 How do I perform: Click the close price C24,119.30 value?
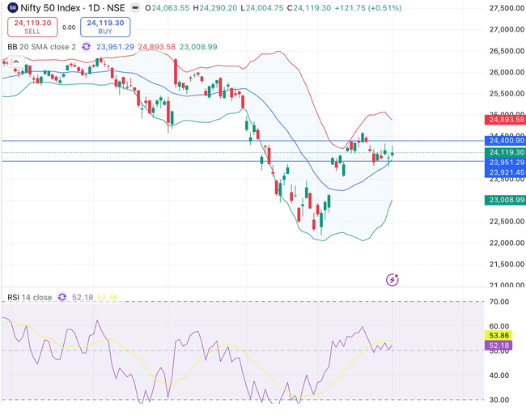[x=309, y=8]
